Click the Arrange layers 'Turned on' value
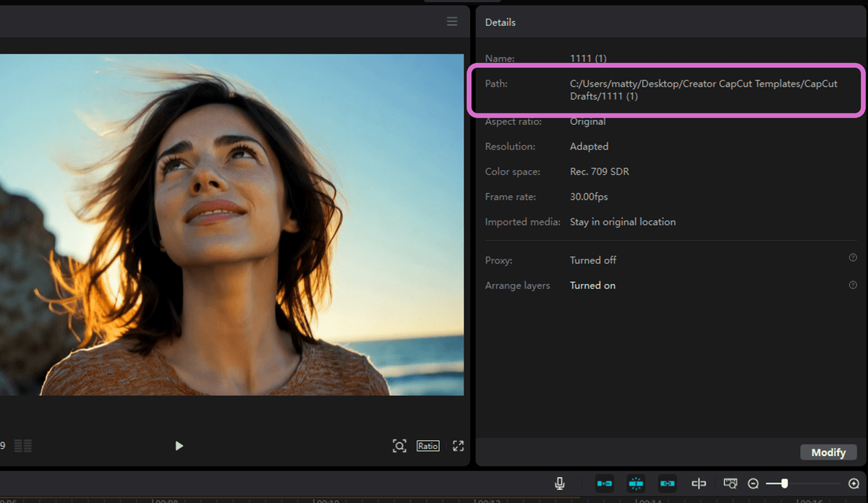 (x=593, y=285)
